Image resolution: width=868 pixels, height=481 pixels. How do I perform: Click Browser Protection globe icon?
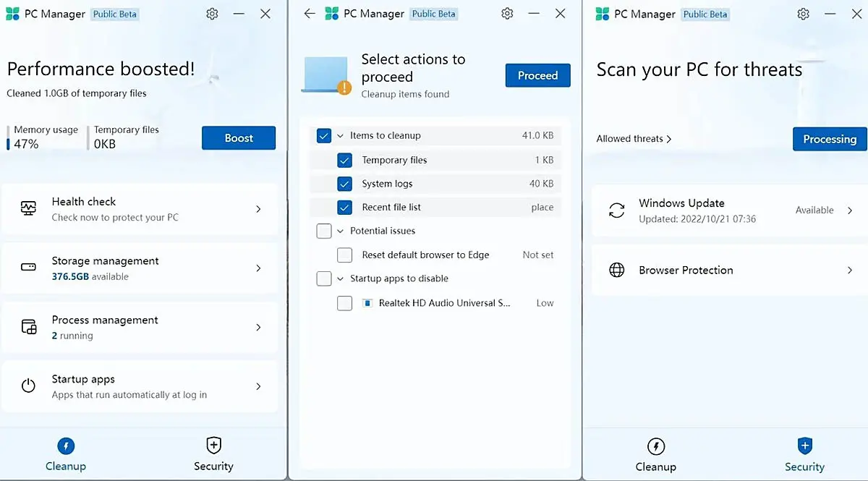click(616, 270)
